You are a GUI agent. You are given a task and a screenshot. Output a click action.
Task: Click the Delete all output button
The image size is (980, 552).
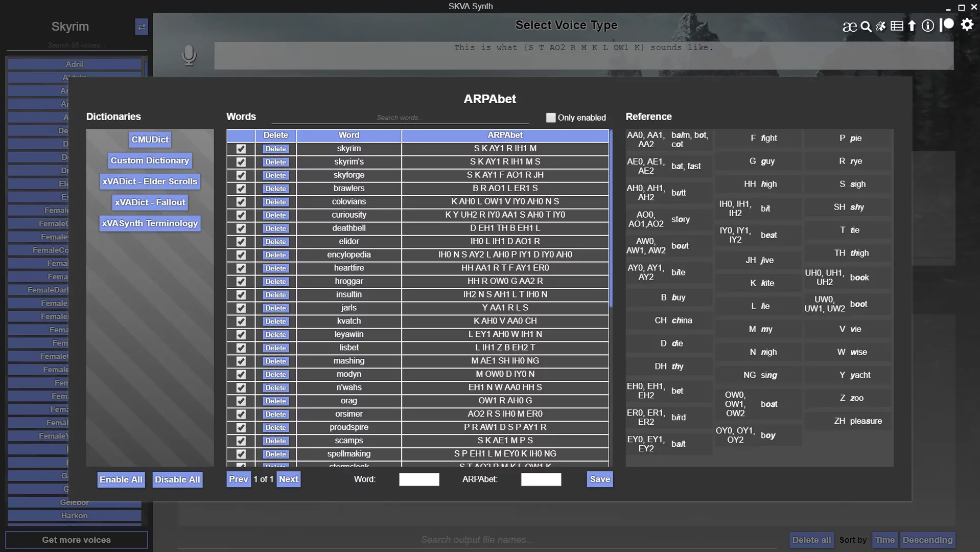point(811,540)
